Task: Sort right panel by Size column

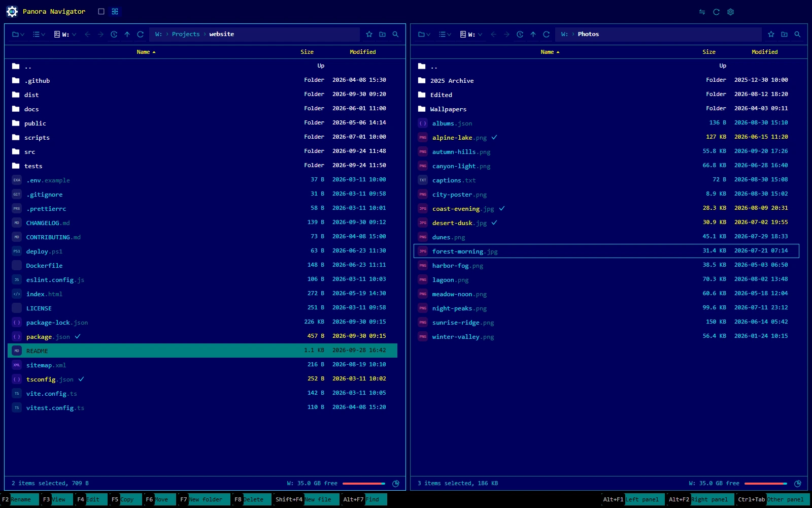Action: 709,52
